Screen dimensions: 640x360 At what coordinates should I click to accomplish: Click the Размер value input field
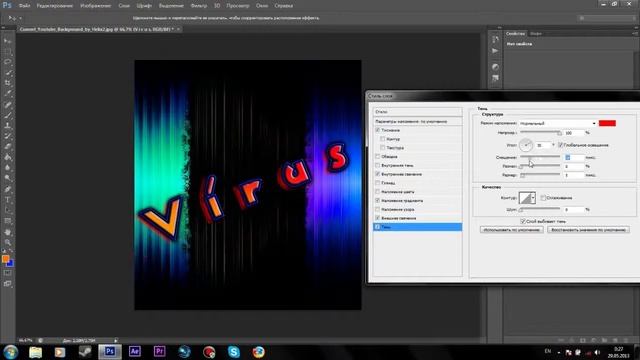click(574, 175)
